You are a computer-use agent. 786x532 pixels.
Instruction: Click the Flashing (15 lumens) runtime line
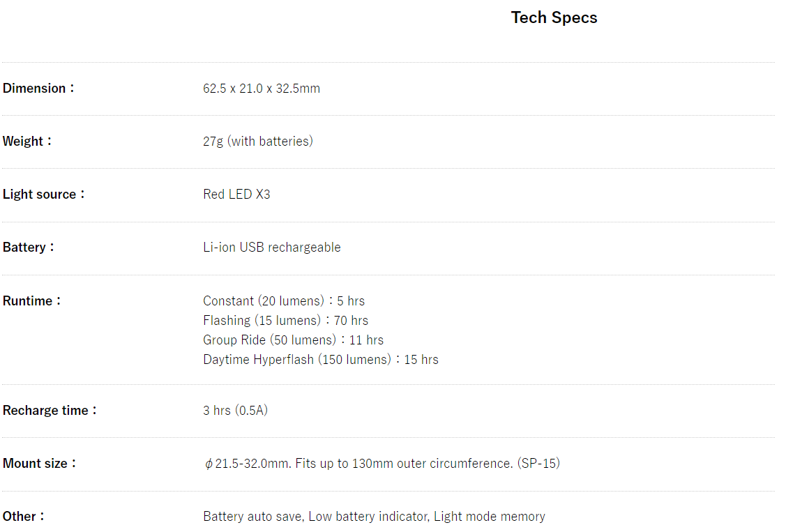[285, 321]
